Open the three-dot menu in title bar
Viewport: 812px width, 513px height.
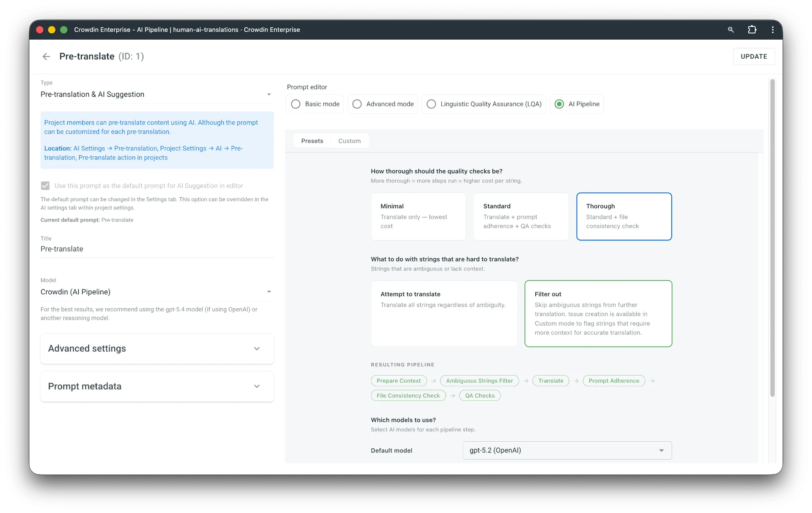[773, 30]
